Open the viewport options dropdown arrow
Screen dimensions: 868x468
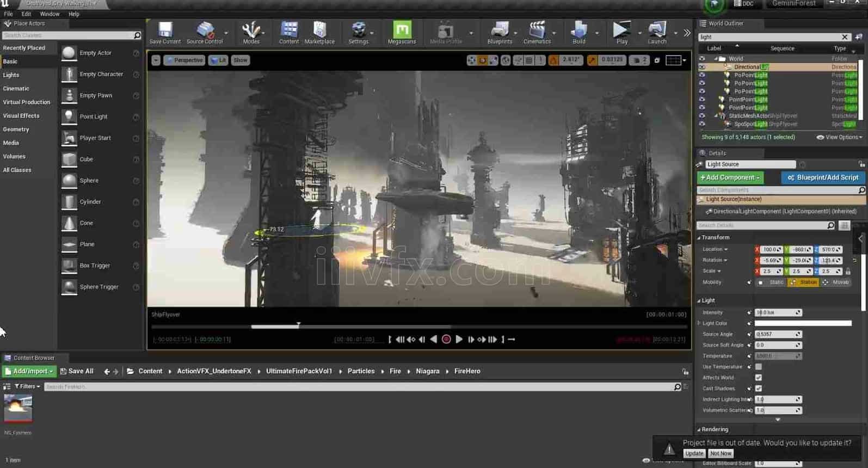[156, 60]
